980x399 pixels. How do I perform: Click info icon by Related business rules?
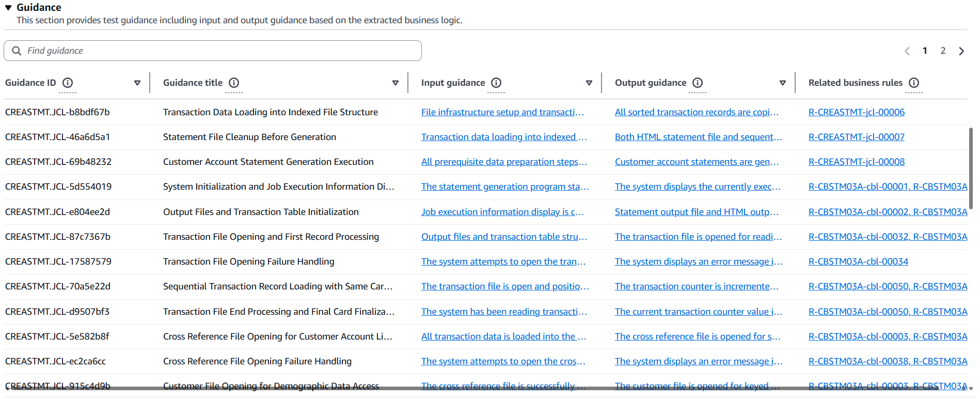click(x=914, y=83)
